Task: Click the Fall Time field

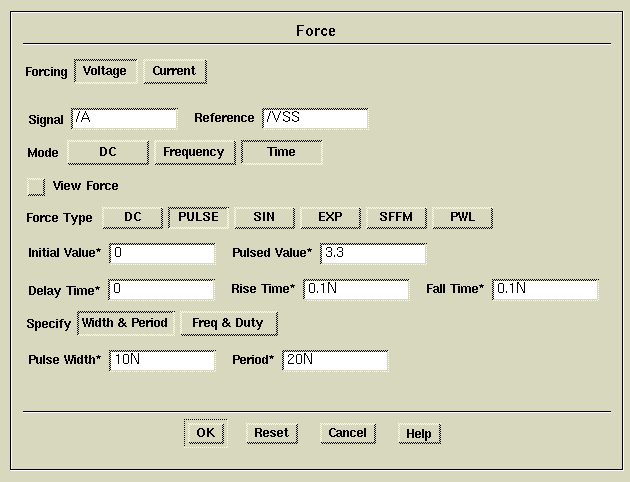Action: (x=545, y=290)
